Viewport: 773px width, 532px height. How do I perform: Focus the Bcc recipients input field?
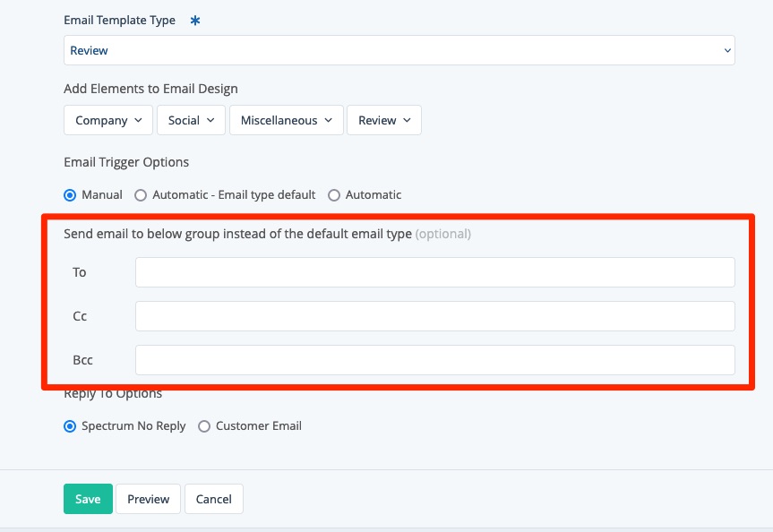click(434, 360)
